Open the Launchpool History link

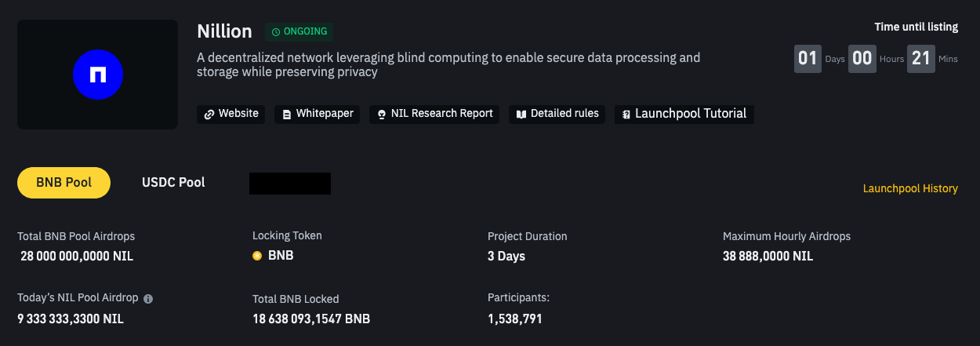point(910,188)
